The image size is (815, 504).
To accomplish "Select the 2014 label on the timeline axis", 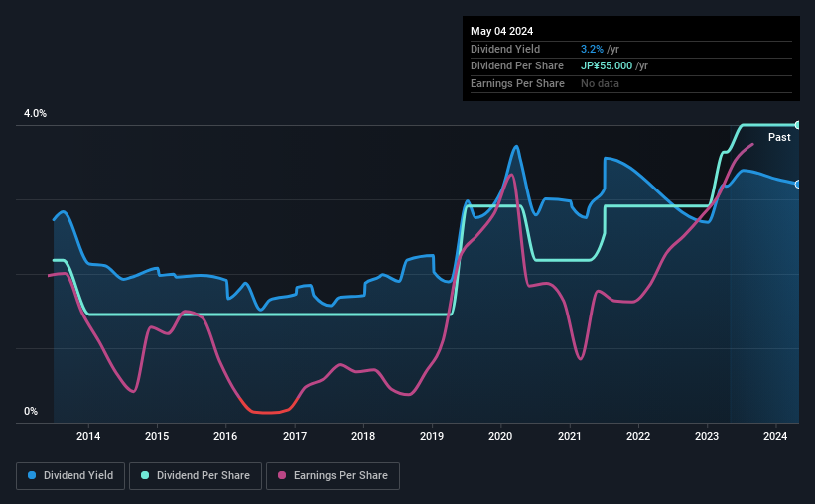I will coord(88,436).
